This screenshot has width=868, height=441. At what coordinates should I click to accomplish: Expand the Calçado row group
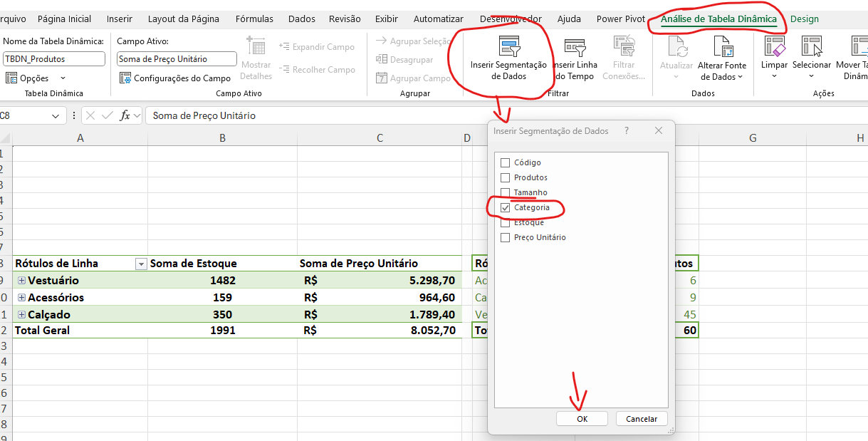click(x=22, y=315)
